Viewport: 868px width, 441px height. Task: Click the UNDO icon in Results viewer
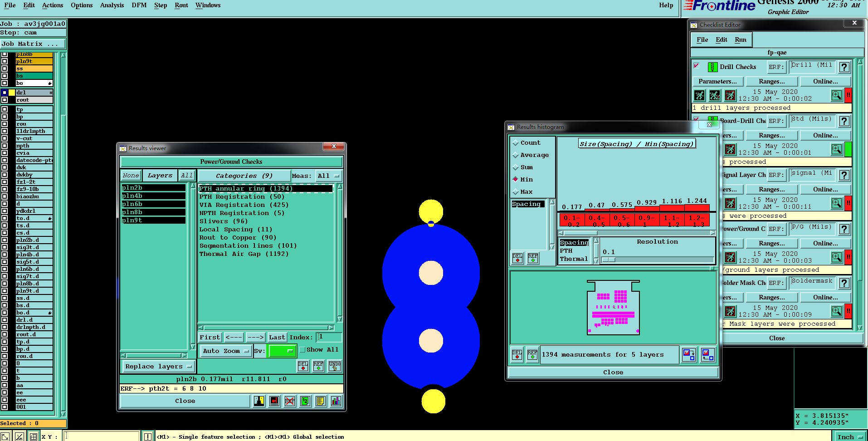335,366
